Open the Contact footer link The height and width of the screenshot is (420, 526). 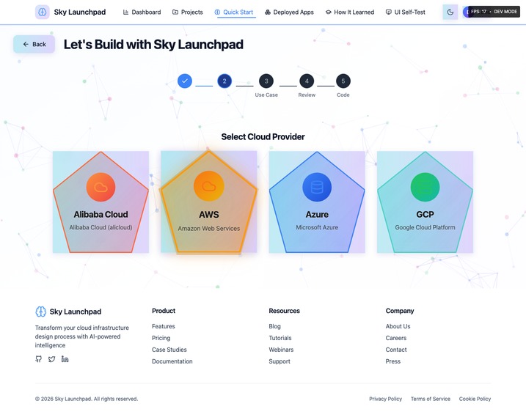pos(396,350)
